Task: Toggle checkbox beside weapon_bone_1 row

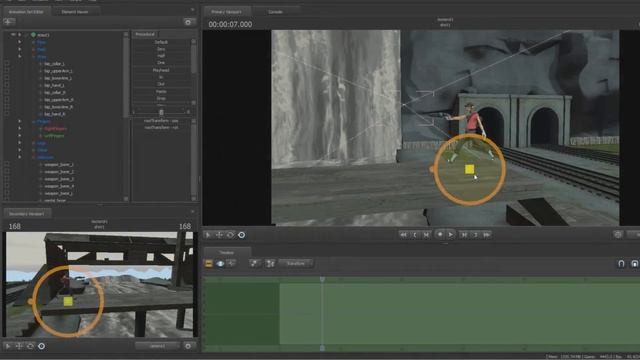Action: [7, 164]
